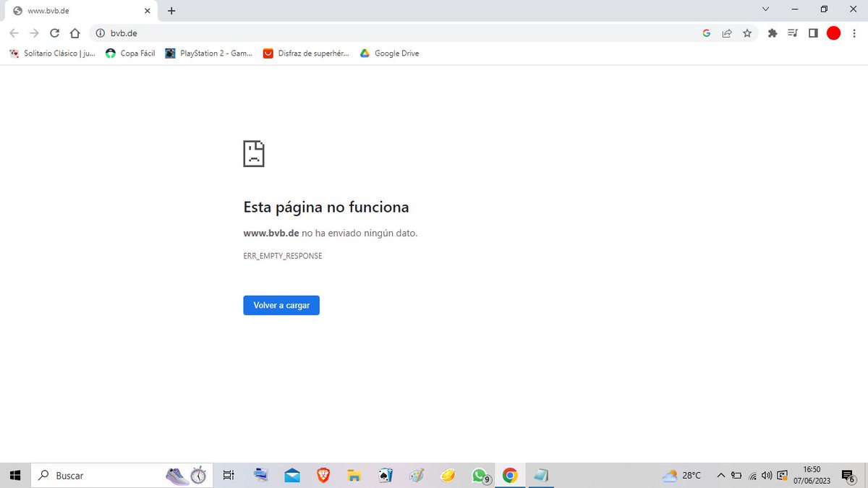Open the Windows Start menu

[14, 475]
